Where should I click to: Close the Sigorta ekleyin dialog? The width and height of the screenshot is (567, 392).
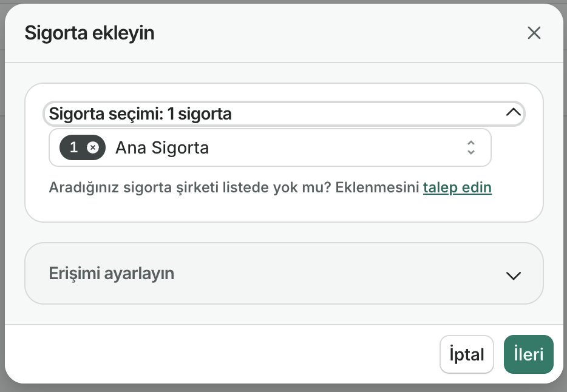(x=534, y=33)
